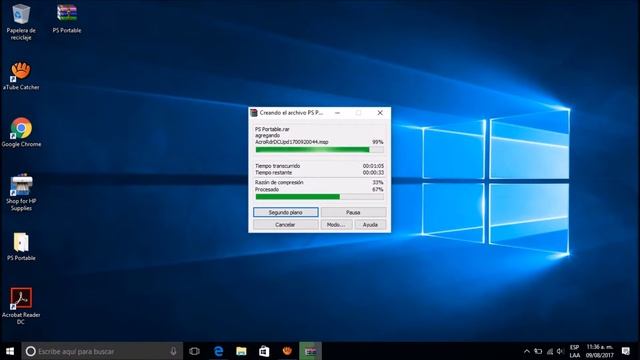Open the network tray icon

[550, 351]
